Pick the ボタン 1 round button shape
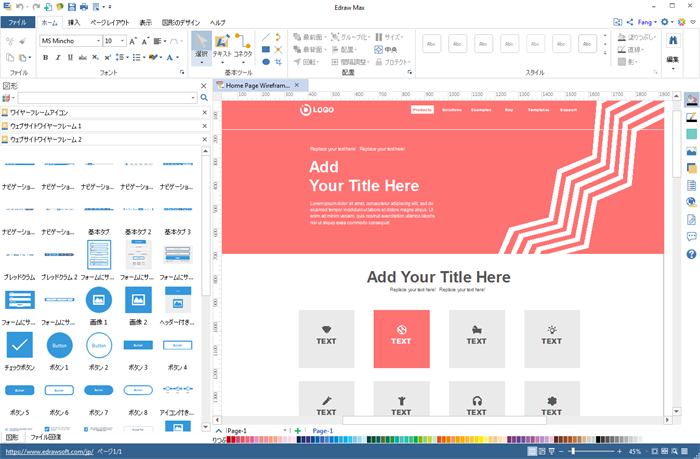 [x=59, y=346]
